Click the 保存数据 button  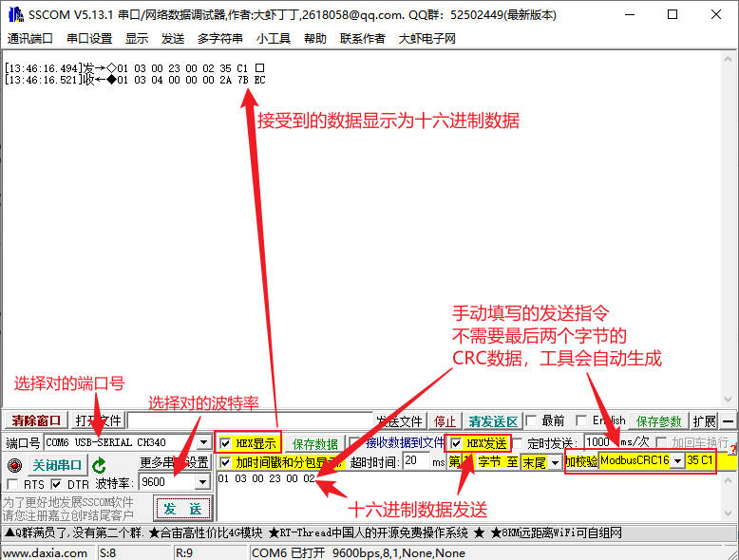315,443
